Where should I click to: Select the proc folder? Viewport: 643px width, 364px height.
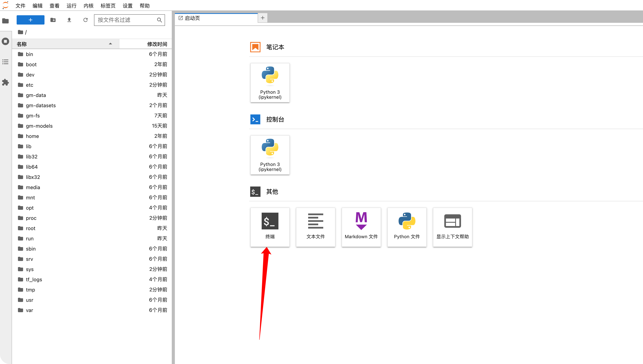[x=92, y=218]
